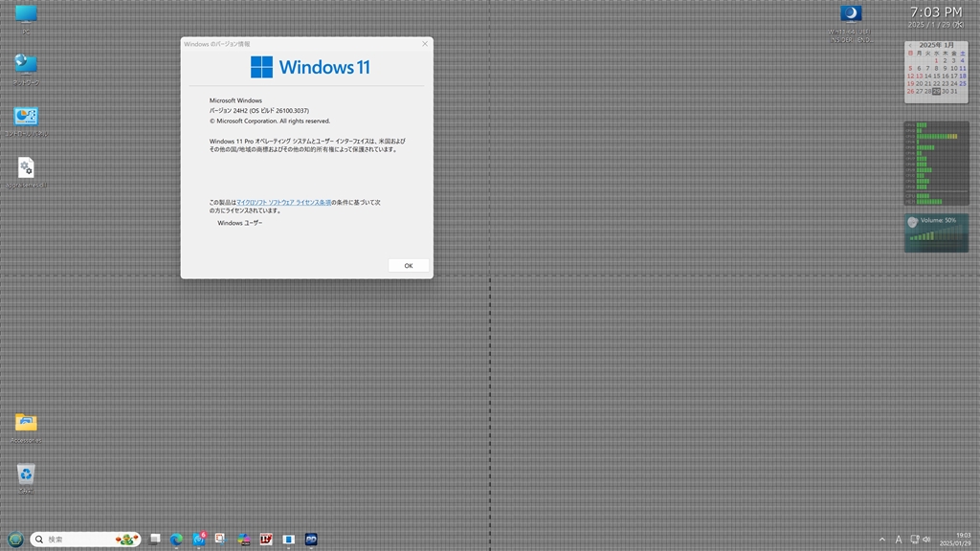Image resolution: width=980 pixels, height=551 pixels.
Task: Select the appraiserres.dll file icon
Action: point(26,172)
